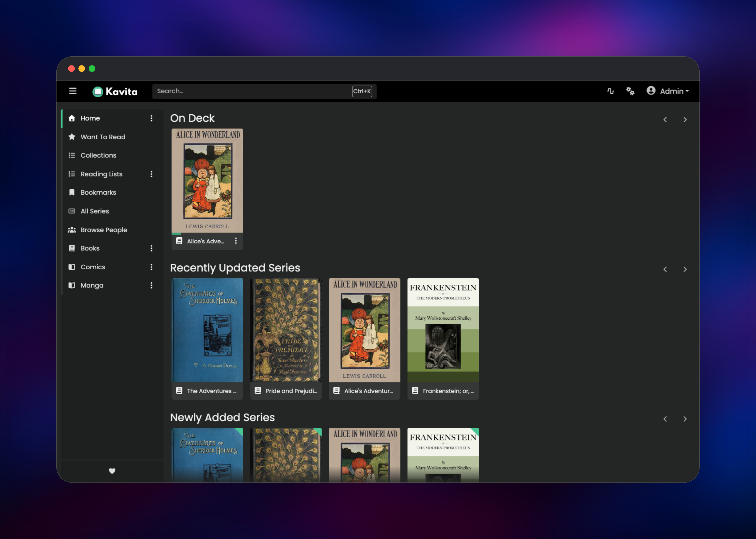Viewport: 756px width, 539px height.
Task: Click the Collections list icon
Action: tap(72, 155)
